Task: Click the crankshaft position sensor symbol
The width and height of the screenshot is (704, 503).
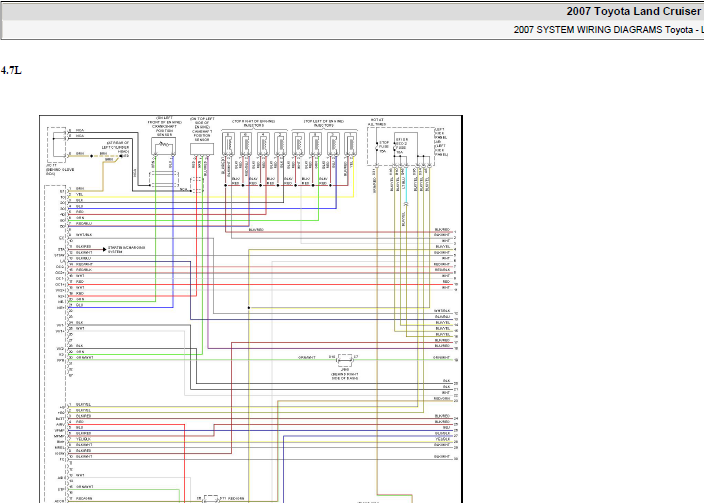Action: (x=163, y=146)
